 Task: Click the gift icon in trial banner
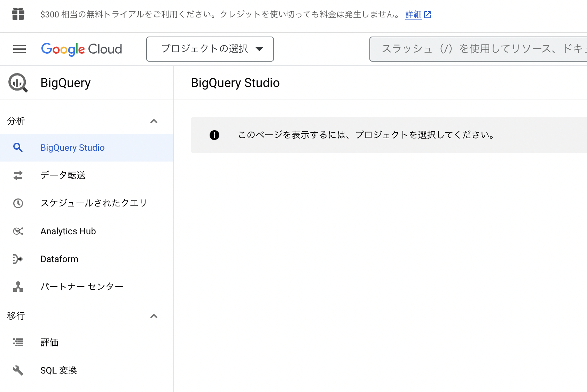pos(18,14)
